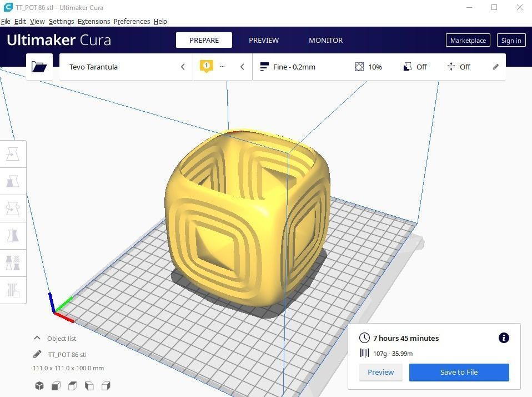This screenshot has width=532, height=397.
Task: Click the infill 10% icon
Action: pyautogui.click(x=359, y=67)
